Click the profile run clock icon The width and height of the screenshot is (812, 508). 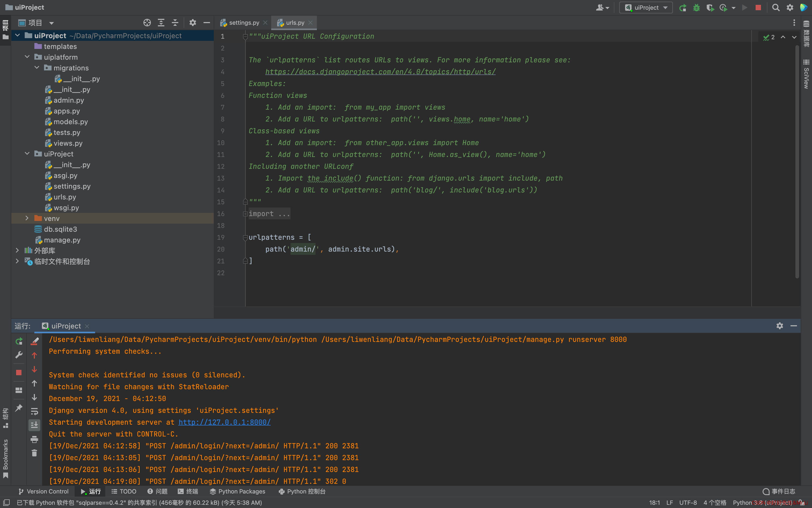(x=723, y=8)
